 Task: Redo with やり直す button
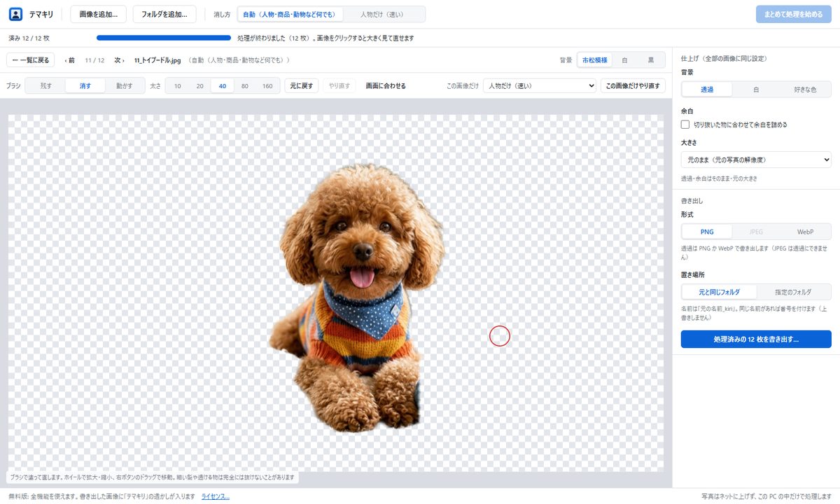(x=340, y=86)
